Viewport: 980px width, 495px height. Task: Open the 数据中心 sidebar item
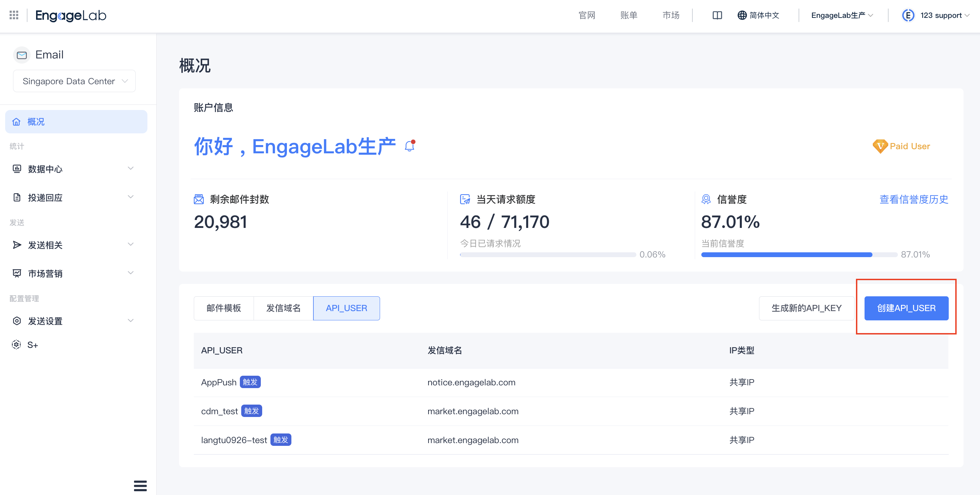(45, 169)
